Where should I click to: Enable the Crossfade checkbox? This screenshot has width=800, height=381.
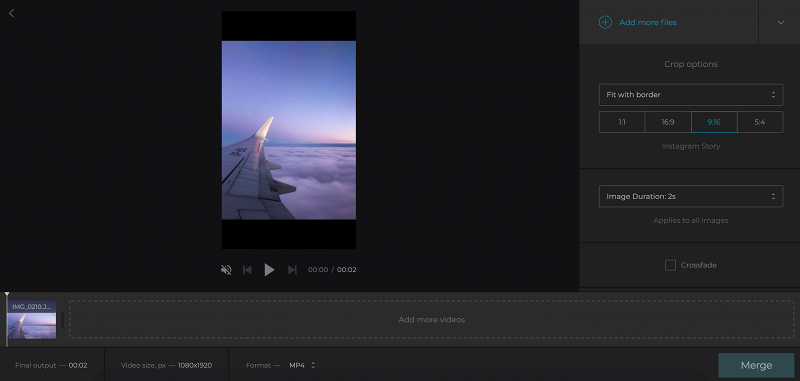tap(670, 265)
